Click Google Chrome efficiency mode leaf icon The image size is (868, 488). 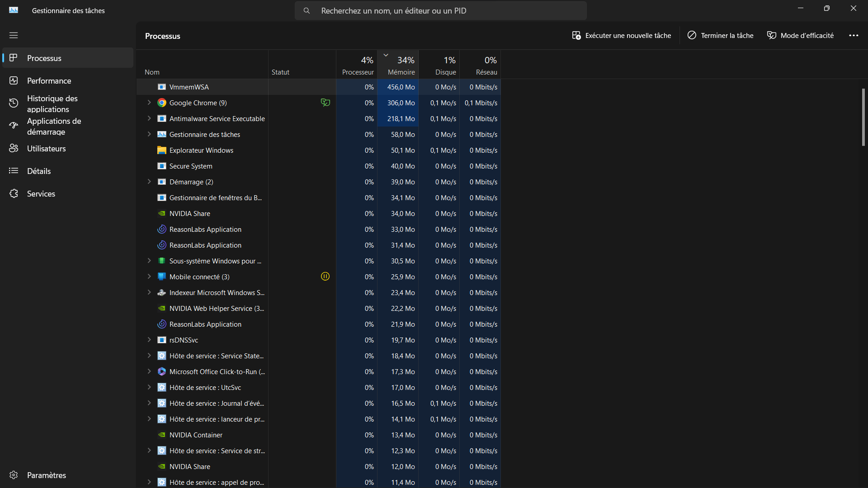point(325,103)
